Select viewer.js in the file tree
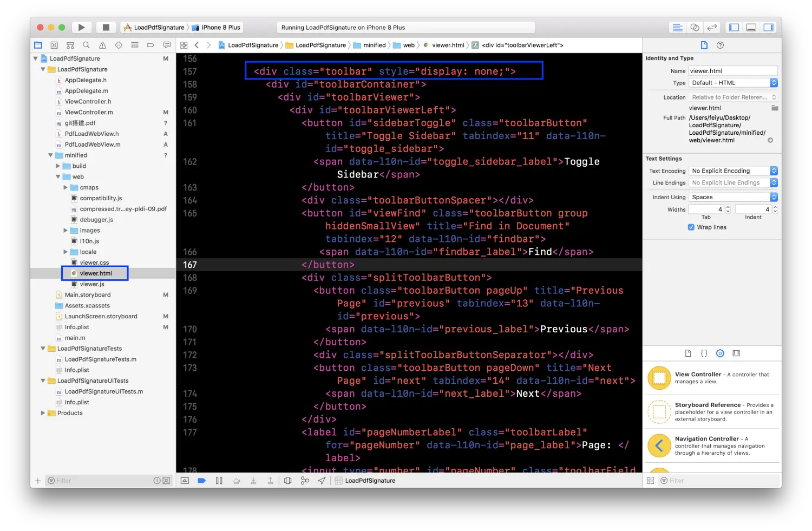The width and height of the screenshot is (812, 531). [x=92, y=284]
